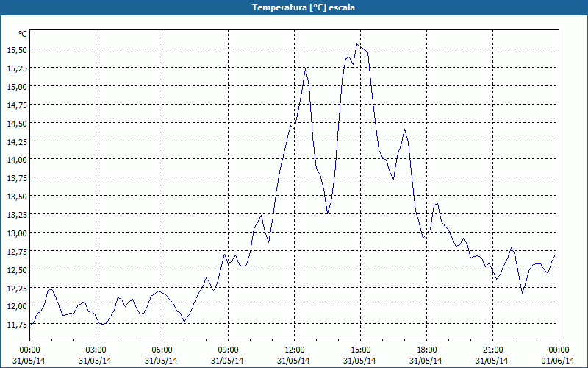Screen dimensions: 588x368
Task: Click the 13,25 y-axis label
Action: click(17, 214)
